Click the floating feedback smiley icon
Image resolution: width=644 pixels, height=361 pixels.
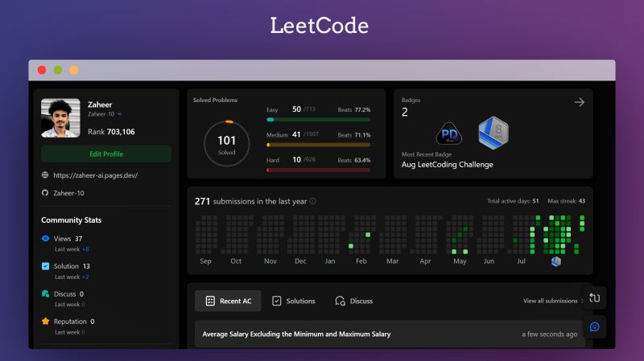tap(595, 327)
